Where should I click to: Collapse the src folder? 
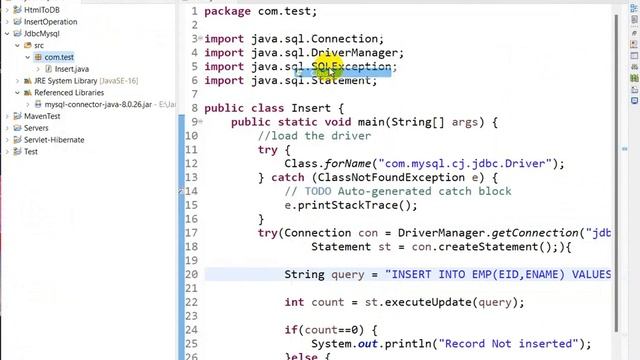[x=17, y=45]
